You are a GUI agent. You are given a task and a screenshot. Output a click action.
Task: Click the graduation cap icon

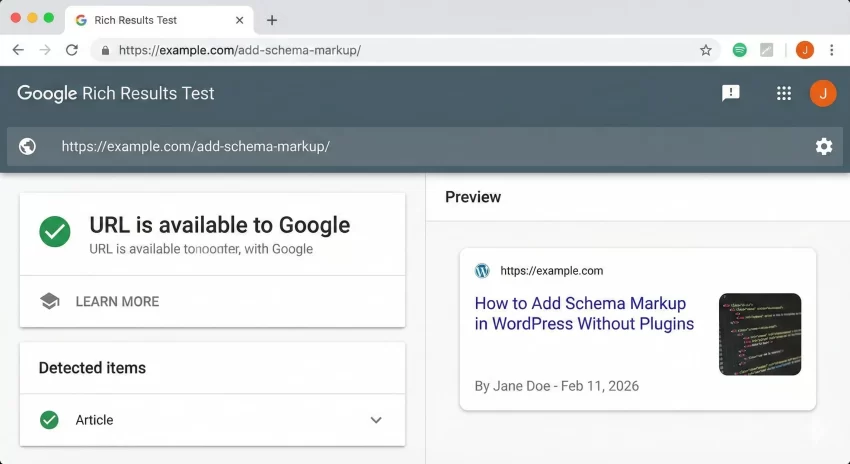click(x=50, y=301)
